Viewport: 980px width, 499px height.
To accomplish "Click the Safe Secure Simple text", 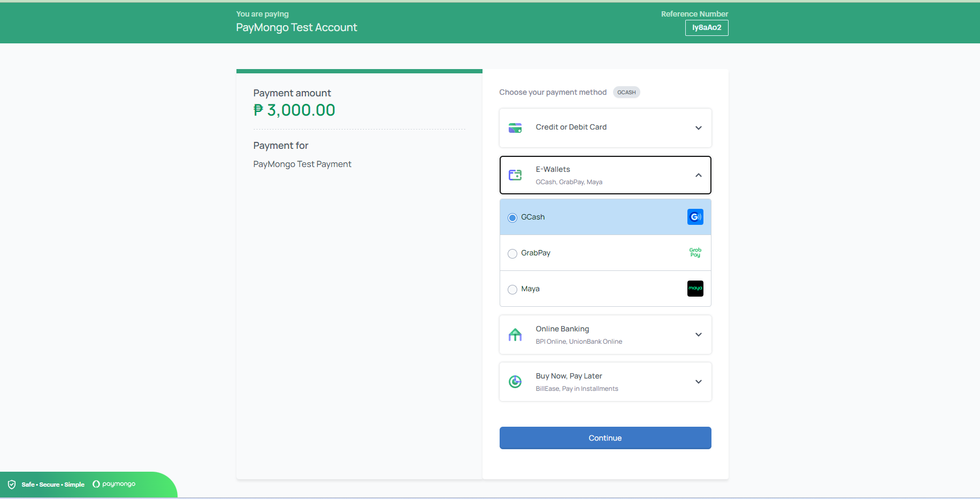I will pyautogui.click(x=53, y=485).
